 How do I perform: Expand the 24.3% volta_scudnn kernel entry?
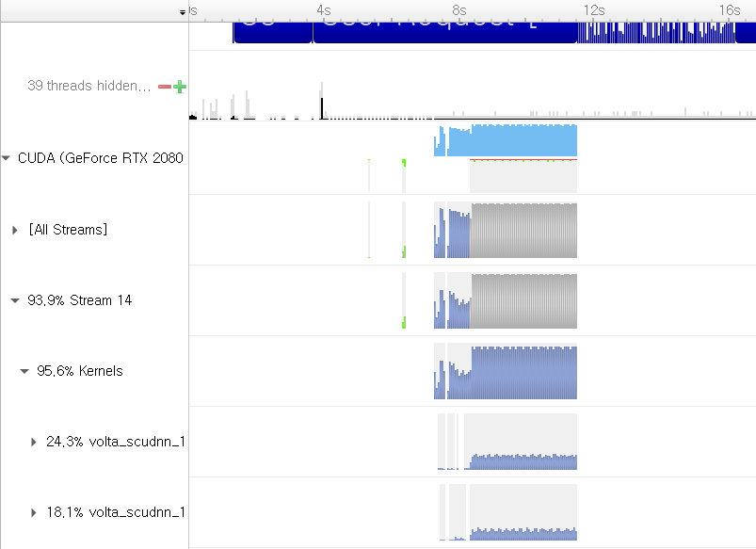(34, 441)
